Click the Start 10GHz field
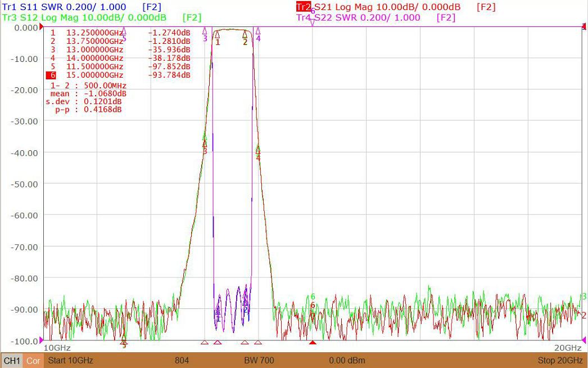This screenshot has width=588, height=368. click(70, 361)
